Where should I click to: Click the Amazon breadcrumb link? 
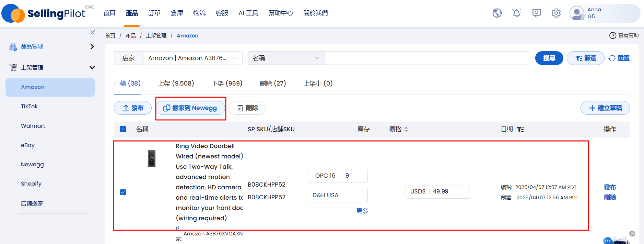tap(187, 36)
